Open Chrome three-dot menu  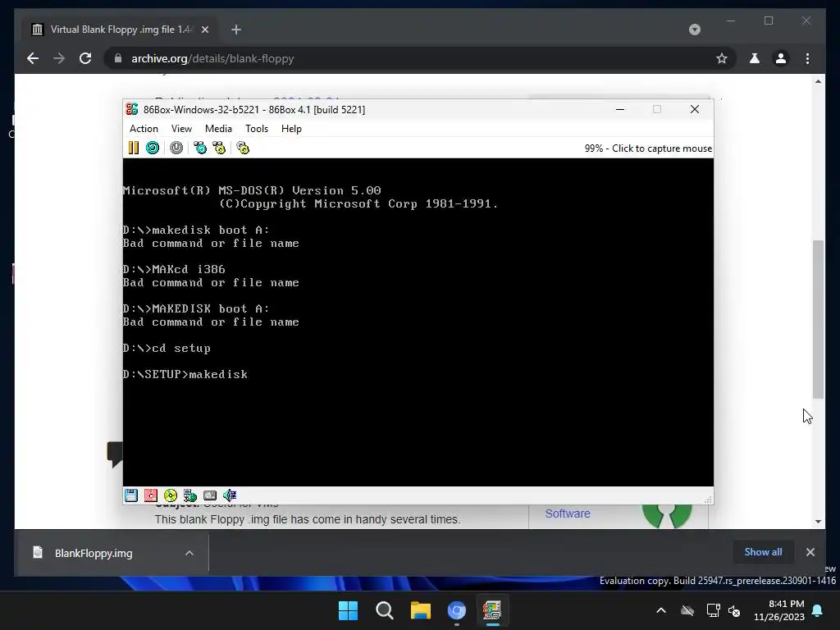click(808, 58)
